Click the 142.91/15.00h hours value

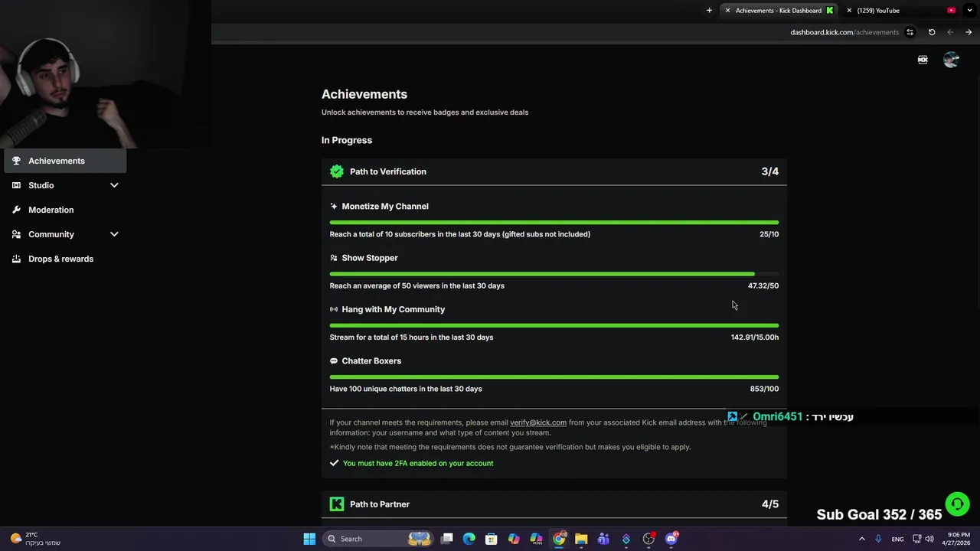[x=755, y=337]
